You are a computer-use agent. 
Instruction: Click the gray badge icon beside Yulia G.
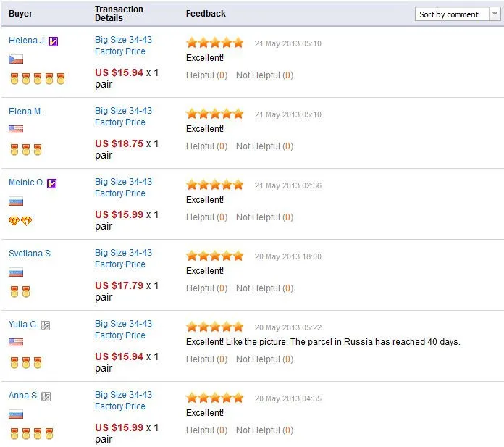tap(46, 325)
